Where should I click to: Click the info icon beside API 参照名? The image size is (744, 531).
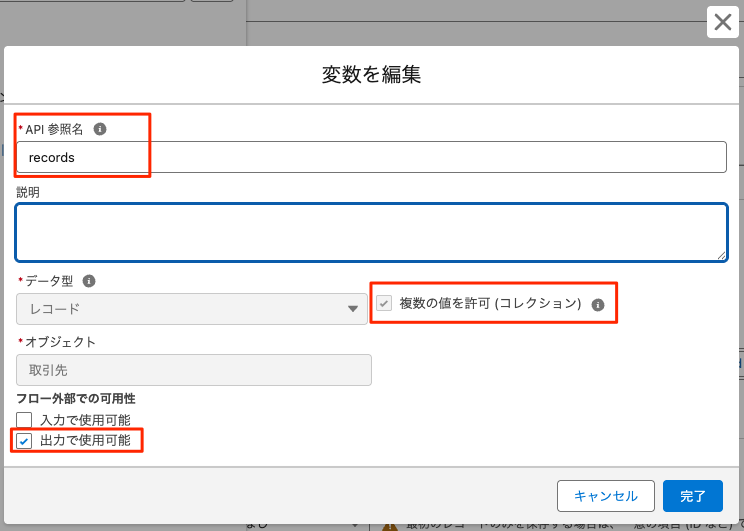pyautogui.click(x=100, y=129)
